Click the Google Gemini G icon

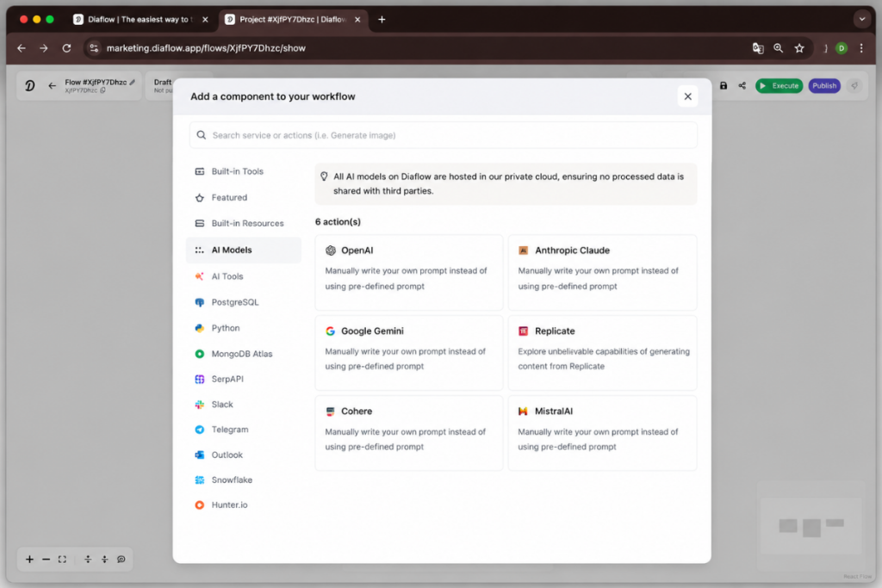point(330,331)
